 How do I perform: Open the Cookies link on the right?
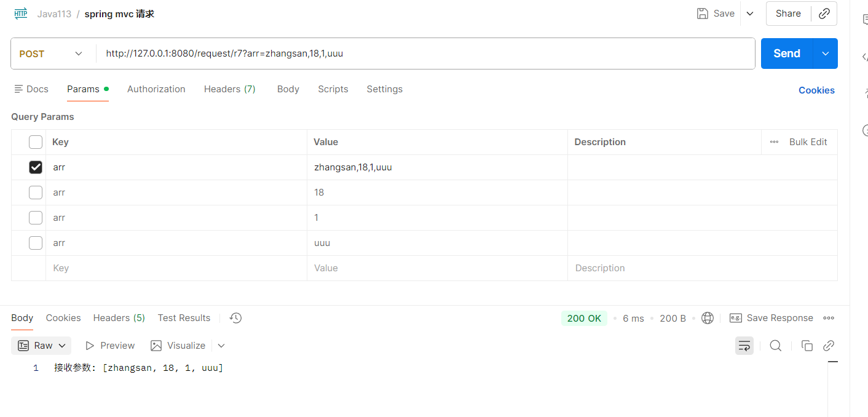coord(816,90)
